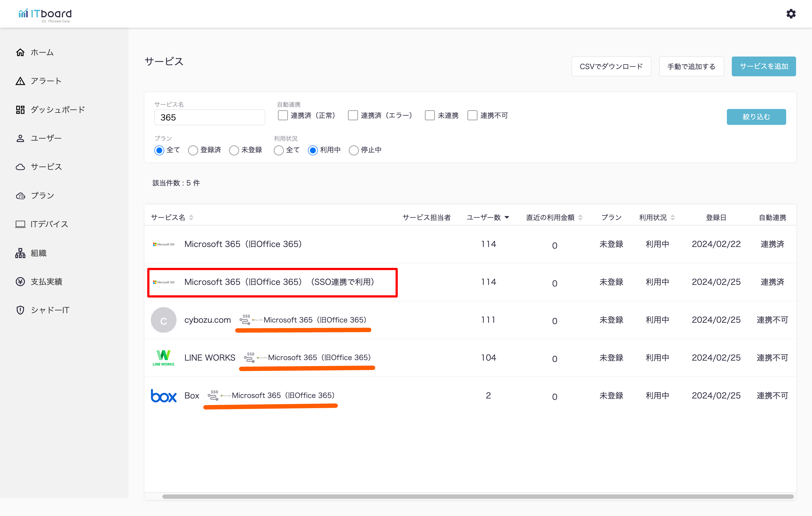Click the アラート warning triangle icon

point(20,81)
